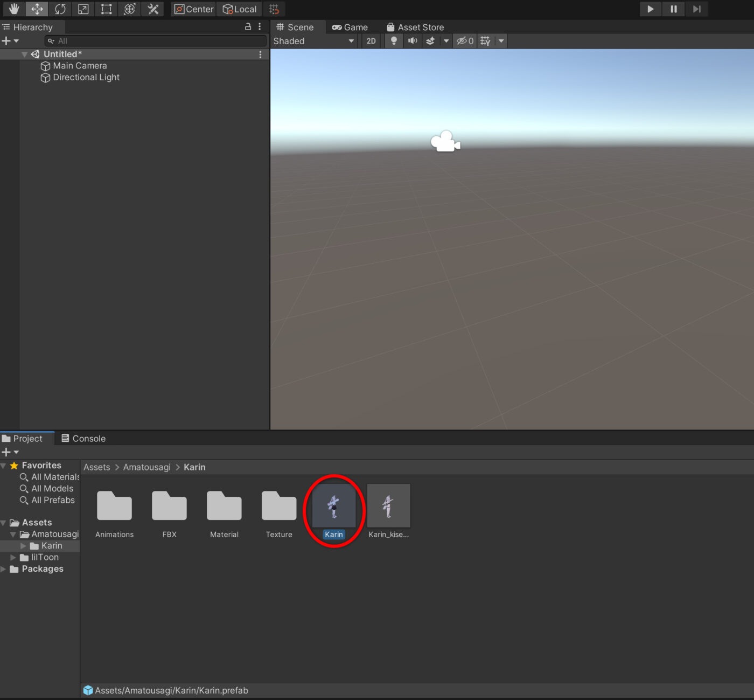Lock the Hierarchy panel
This screenshot has width=754, height=700.
(248, 26)
